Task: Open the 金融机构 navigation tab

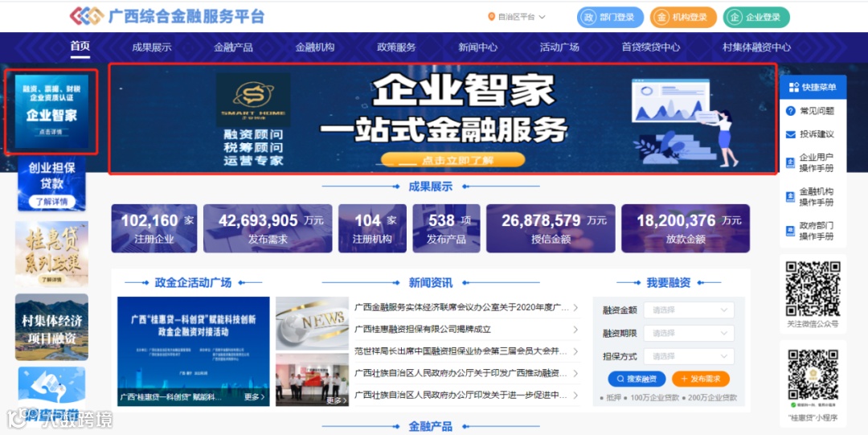Action: (314, 47)
